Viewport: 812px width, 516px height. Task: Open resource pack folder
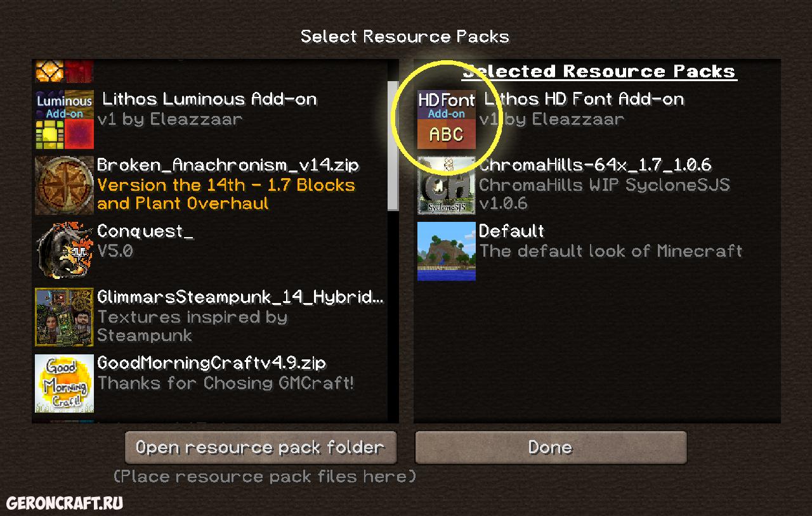coord(261,448)
